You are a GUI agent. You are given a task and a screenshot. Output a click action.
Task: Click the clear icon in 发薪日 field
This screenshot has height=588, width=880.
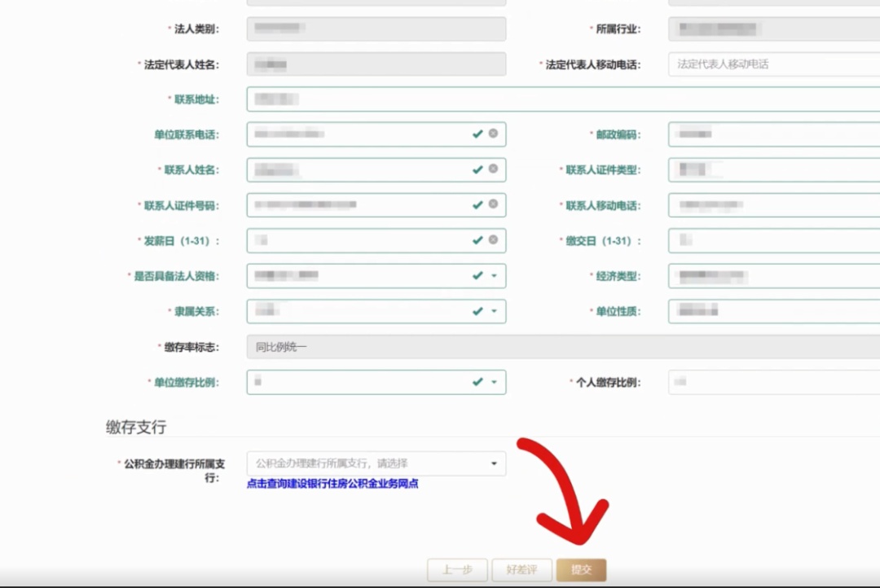pyautogui.click(x=493, y=240)
